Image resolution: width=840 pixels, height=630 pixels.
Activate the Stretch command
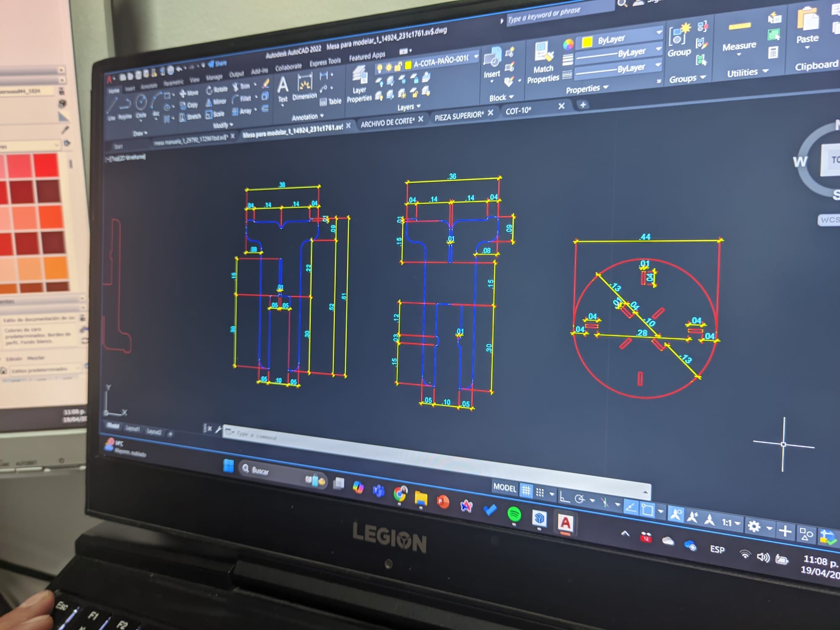(x=190, y=117)
